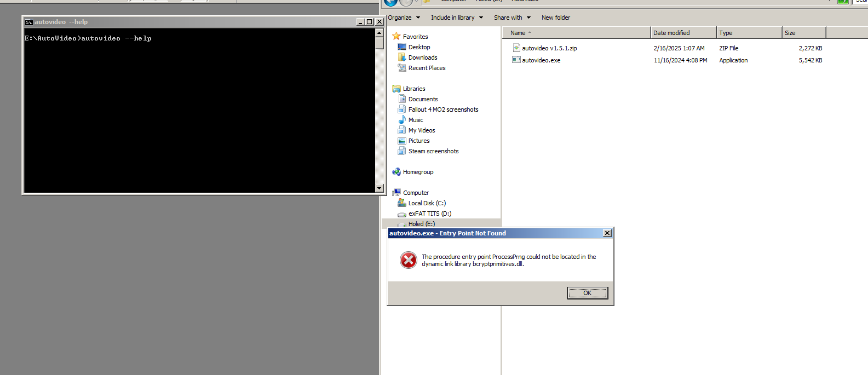
Task: Open Downloads under Favorites
Action: 423,57
